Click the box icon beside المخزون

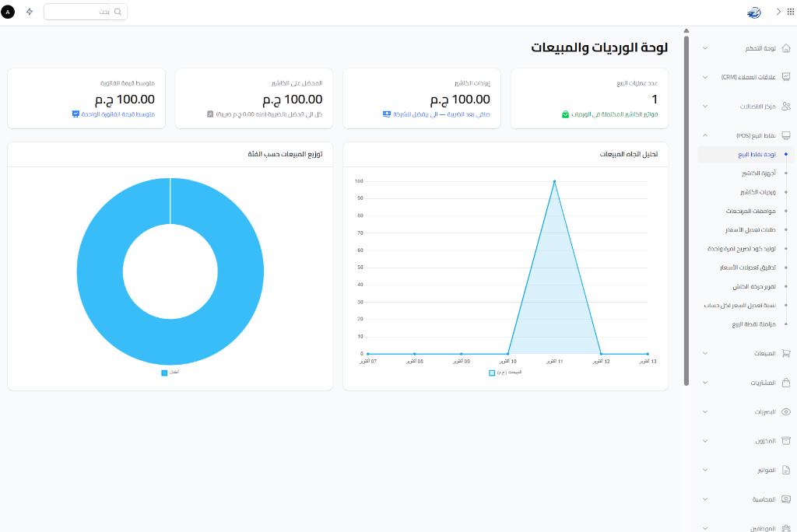(786, 440)
